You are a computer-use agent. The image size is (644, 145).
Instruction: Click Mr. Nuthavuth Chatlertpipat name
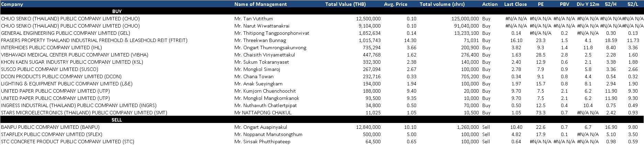265,105
